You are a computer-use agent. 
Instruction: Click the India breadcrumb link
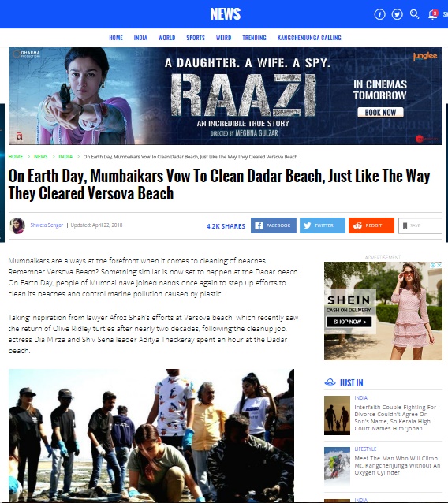tap(65, 157)
